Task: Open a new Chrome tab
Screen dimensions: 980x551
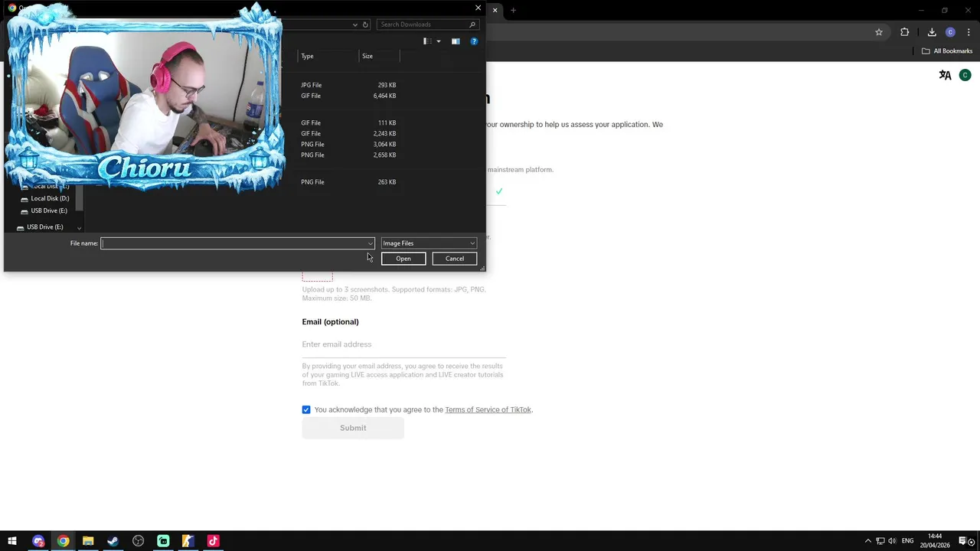Action: coord(513,10)
